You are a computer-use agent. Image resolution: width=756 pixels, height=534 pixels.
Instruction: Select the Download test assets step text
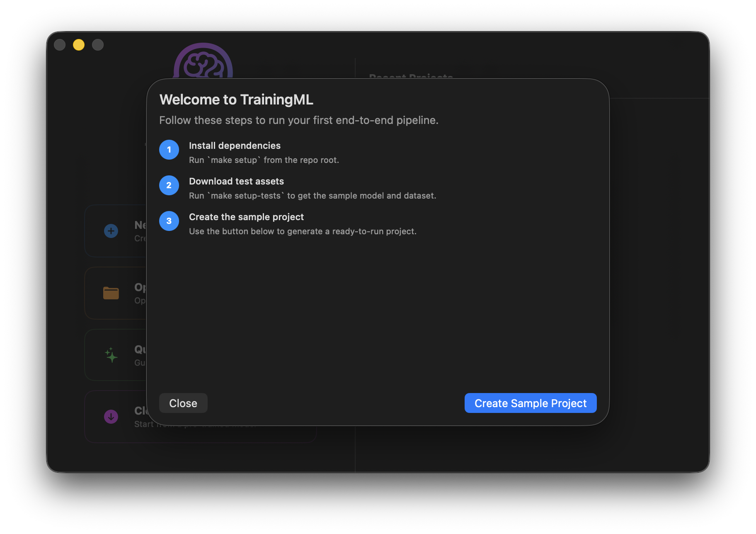(x=236, y=181)
